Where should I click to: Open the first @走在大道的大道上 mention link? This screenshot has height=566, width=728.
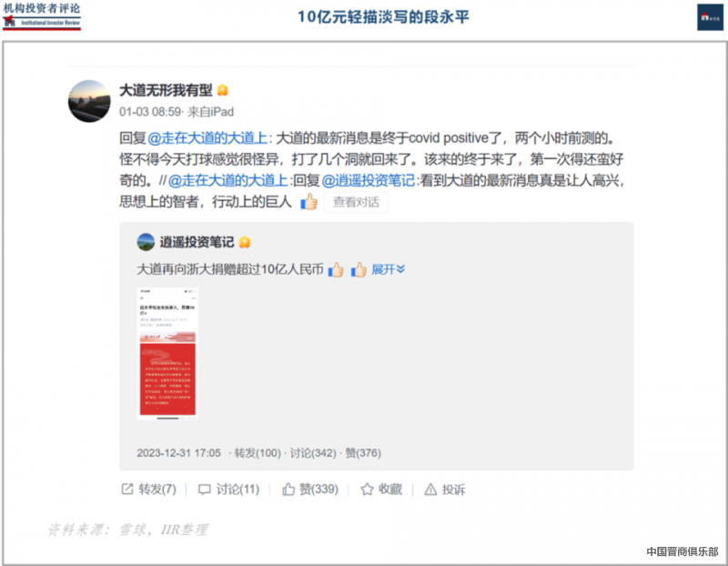[x=207, y=138]
